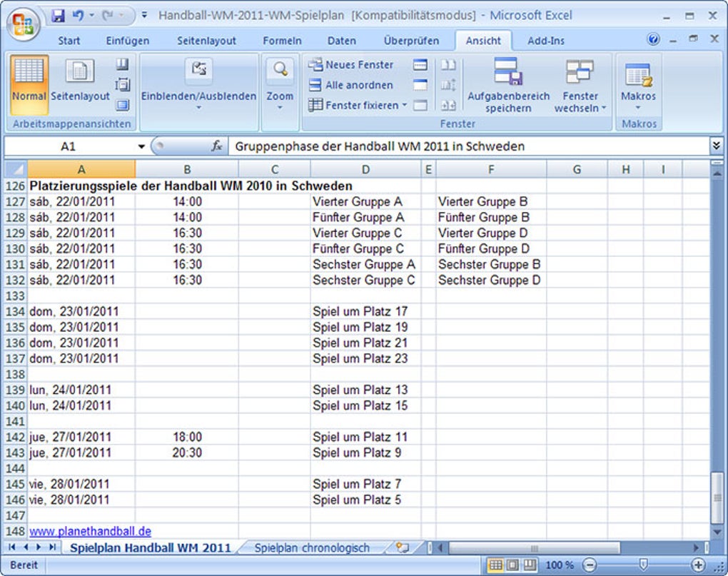
Task: Open the Start ribbon tab
Action: tap(69, 41)
